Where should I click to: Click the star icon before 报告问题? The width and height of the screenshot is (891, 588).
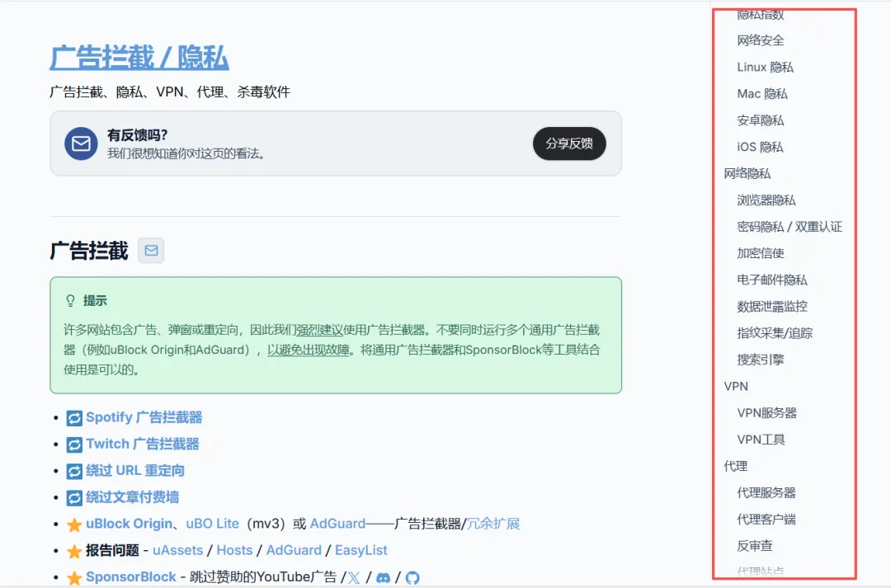coord(74,551)
